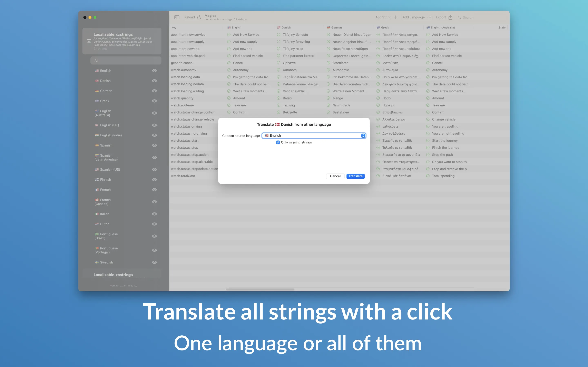Toggle the sidebar panel icon
Screen dimensions: 588x367
(x=177, y=17)
